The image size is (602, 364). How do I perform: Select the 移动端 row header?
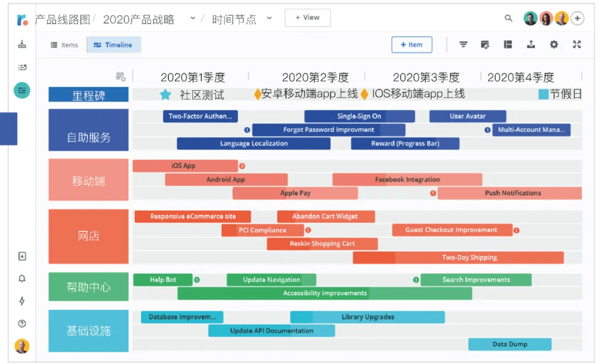[88, 179]
